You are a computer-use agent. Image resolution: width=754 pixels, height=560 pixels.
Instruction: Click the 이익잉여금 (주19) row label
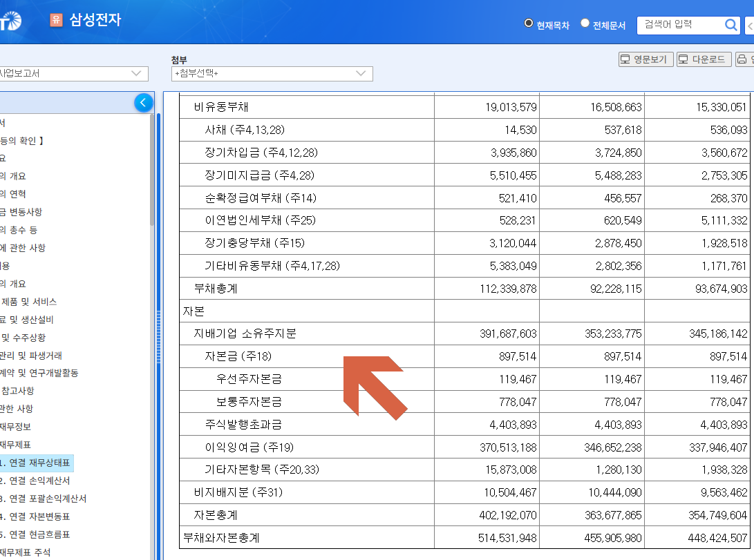[x=249, y=447]
